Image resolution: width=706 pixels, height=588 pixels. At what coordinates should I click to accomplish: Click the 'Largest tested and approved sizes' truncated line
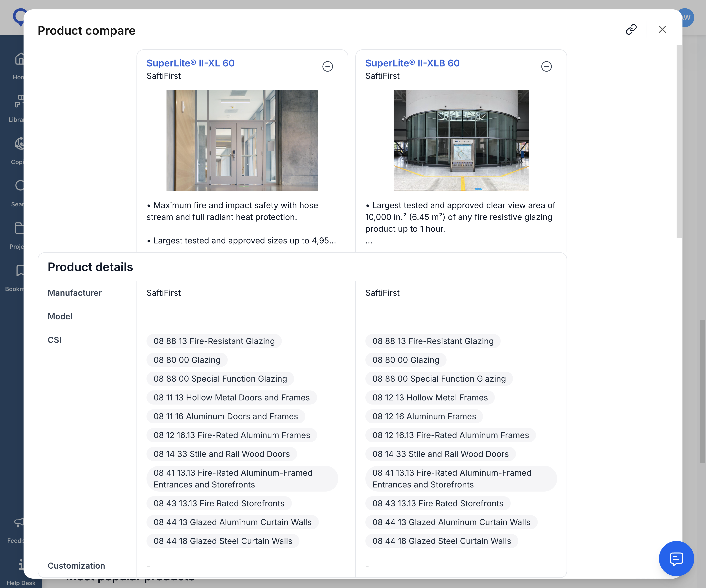tap(241, 240)
